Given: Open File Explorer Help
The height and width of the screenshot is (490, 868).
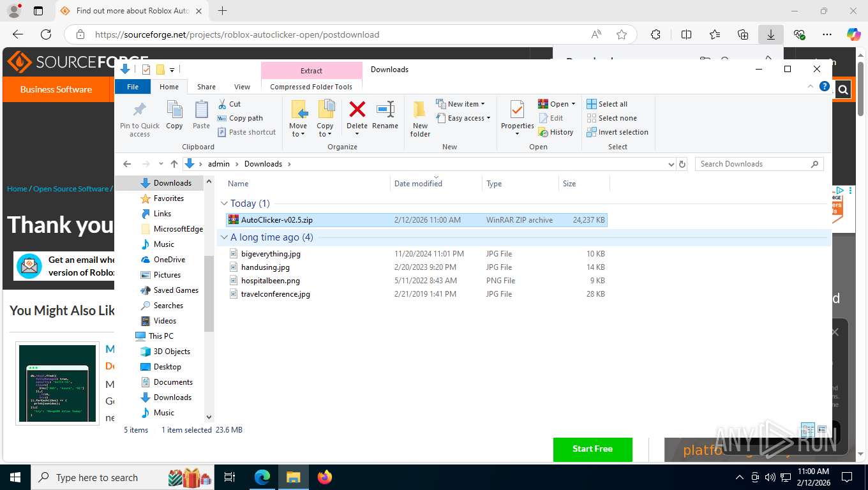Looking at the screenshot, I should (824, 86).
